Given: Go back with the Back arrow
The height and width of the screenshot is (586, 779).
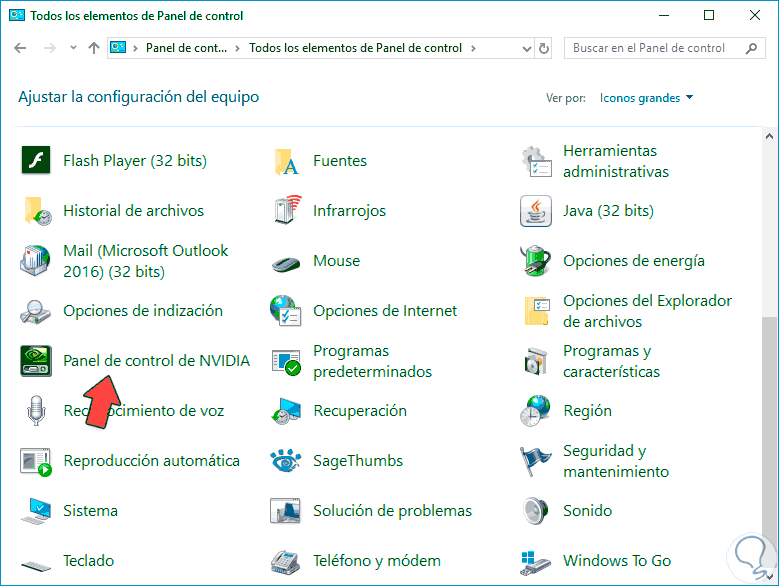Looking at the screenshot, I should tap(20, 48).
